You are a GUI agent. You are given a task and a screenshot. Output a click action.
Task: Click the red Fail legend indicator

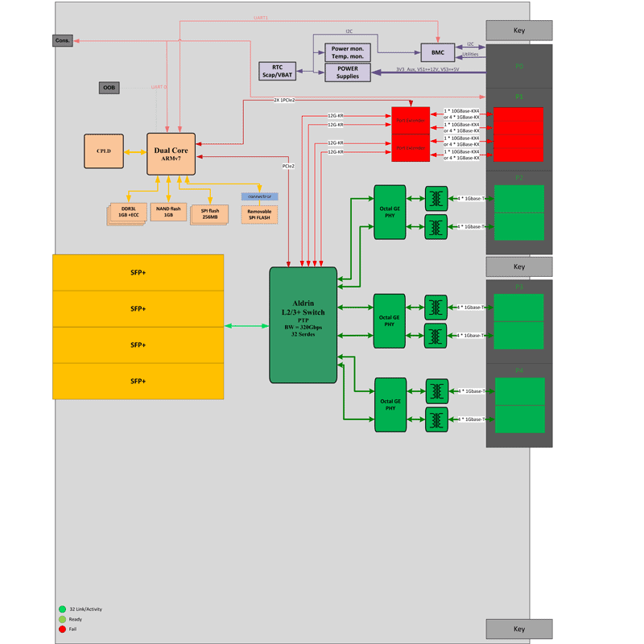click(62, 629)
